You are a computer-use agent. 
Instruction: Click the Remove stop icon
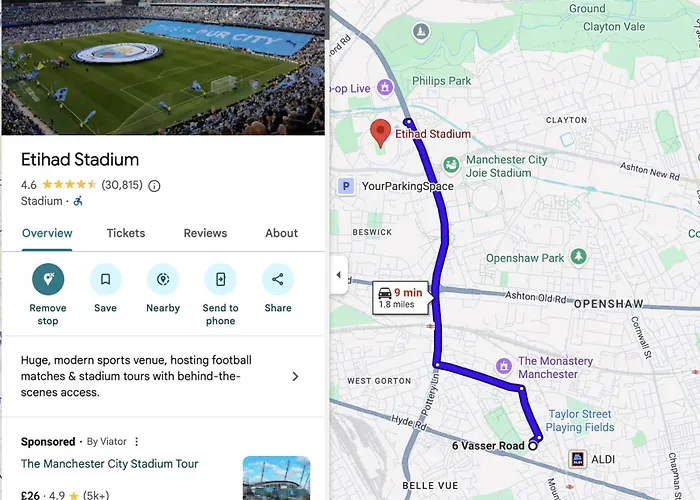coord(48,280)
